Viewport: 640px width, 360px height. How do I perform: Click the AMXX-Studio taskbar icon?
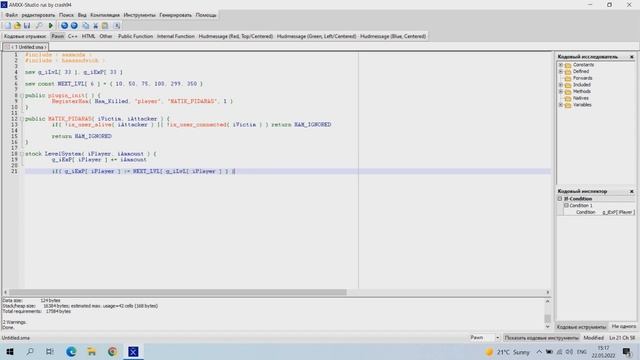[133, 351]
